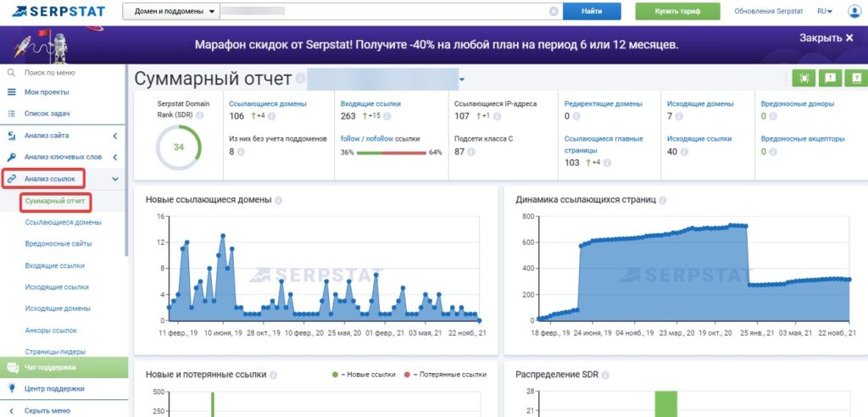The image size is (868, 417).
Task: Click info icon beside Вредоносные доноры value 0
Action: coord(773,116)
